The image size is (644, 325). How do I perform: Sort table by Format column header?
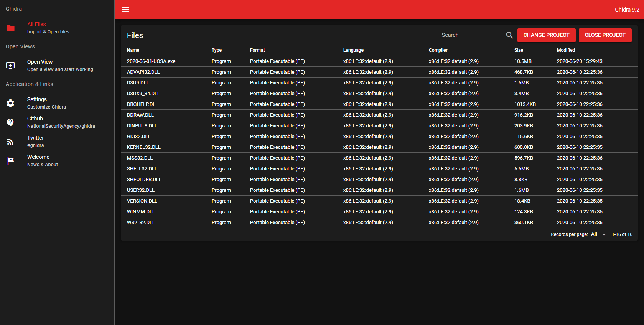(257, 50)
